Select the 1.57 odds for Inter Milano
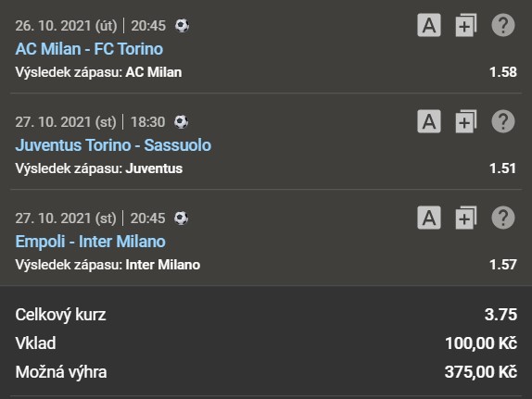The height and width of the screenshot is (399, 532). tap(503, 265)
